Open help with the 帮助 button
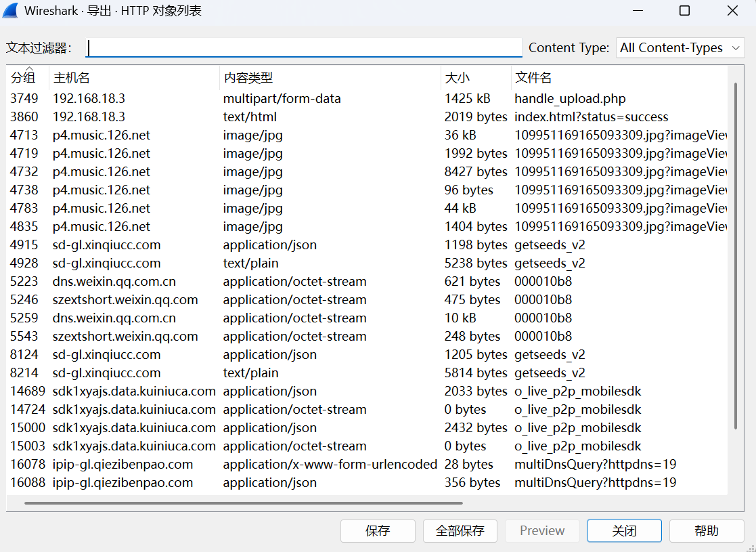The width and height of the screenshot is (756, 552). pos(707,531)
